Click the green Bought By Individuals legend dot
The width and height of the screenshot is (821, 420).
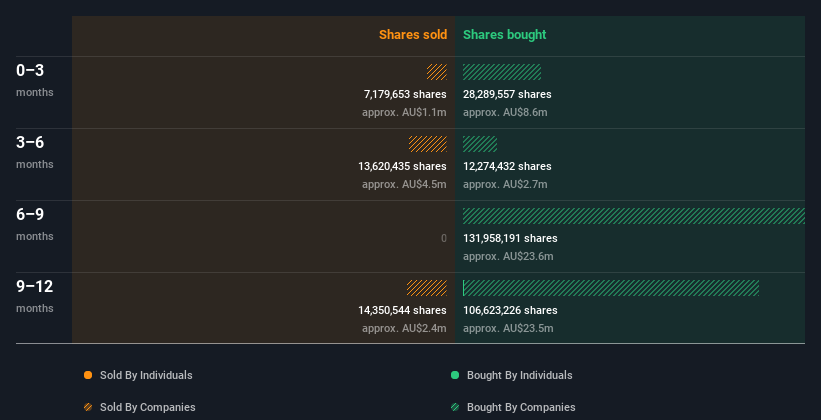[x=455, y=375]
